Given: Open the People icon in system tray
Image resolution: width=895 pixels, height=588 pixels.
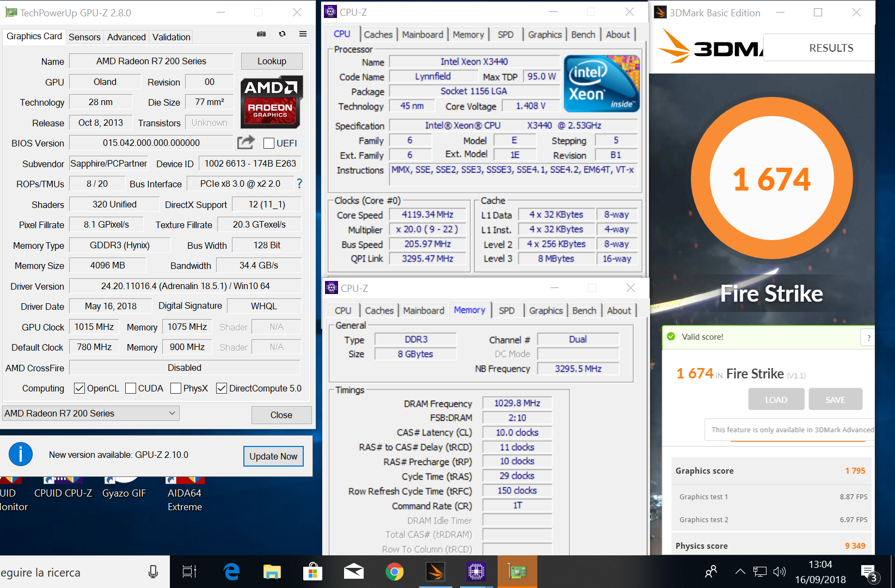Looking at the screenshot, I should click(x=711, y=572).
